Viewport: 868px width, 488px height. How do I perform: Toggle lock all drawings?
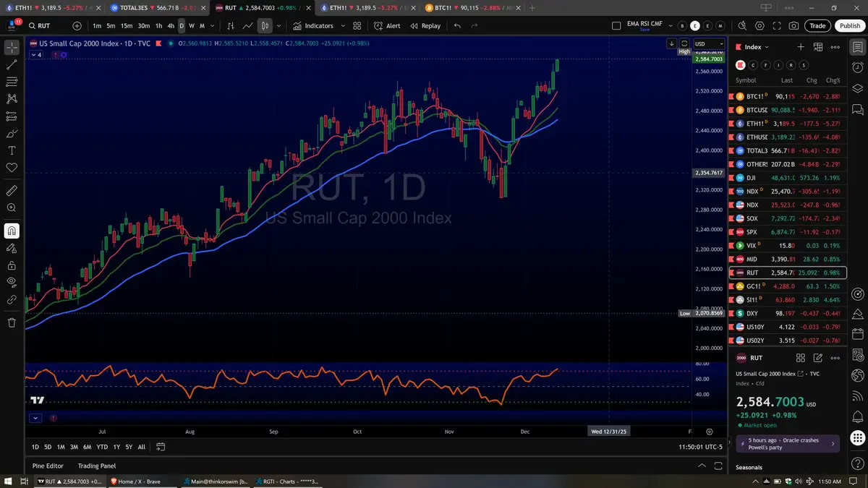12,265
